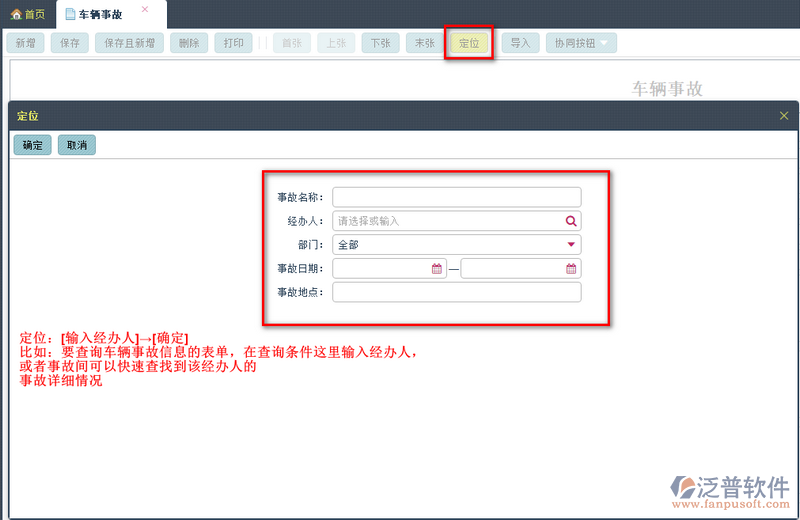Image resolution: width=800 pixels, height=520 pixels.
Task: Open the 协同按钮 dropdown
Action: [x=582, y=43]
